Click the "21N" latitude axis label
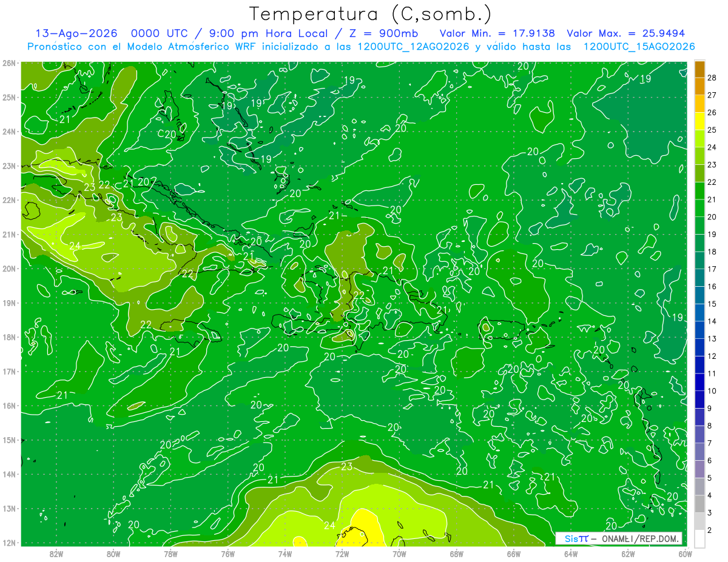 [8, 234]
